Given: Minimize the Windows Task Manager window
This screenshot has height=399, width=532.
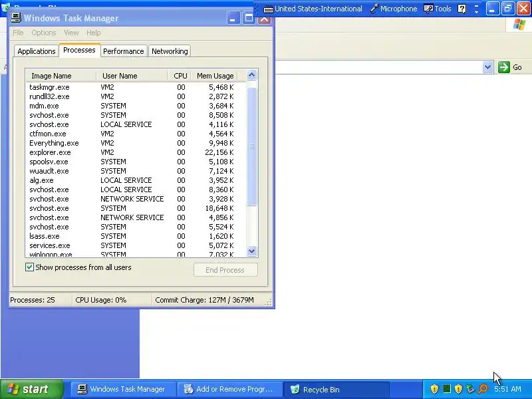Looking at the screenshot, I should point(233,19).
